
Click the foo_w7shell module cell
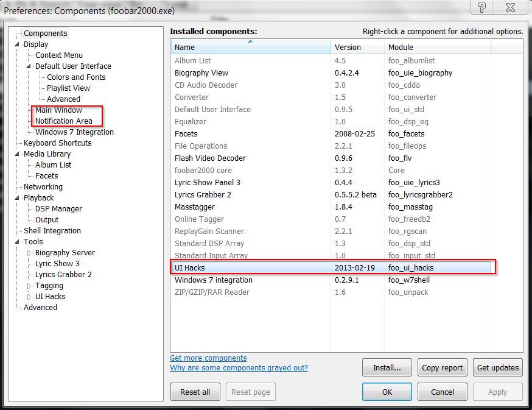(409, 280)
